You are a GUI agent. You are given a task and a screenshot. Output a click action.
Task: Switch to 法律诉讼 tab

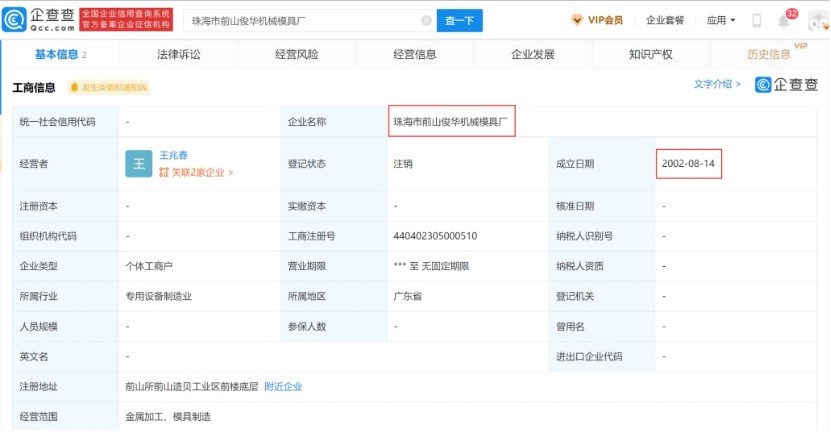[179, 54]
